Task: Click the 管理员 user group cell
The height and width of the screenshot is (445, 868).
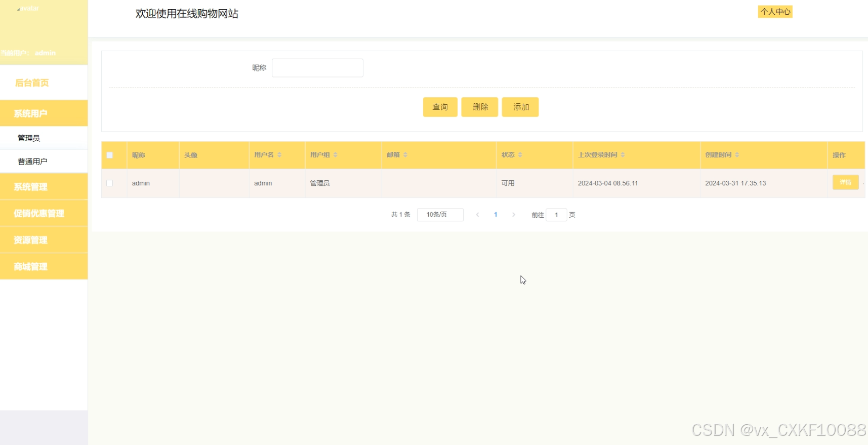Action: click(320, 183)
